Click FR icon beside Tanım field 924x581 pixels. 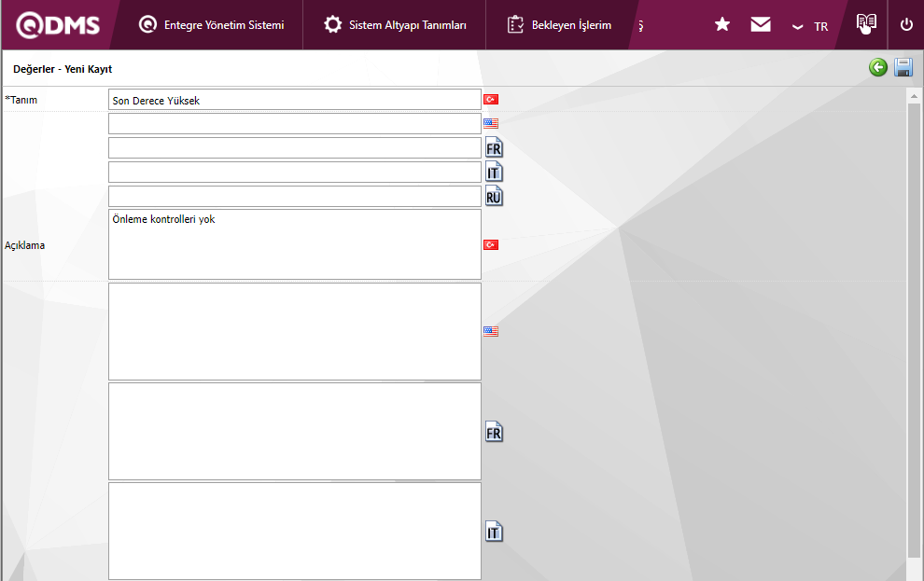click(494, 147)
